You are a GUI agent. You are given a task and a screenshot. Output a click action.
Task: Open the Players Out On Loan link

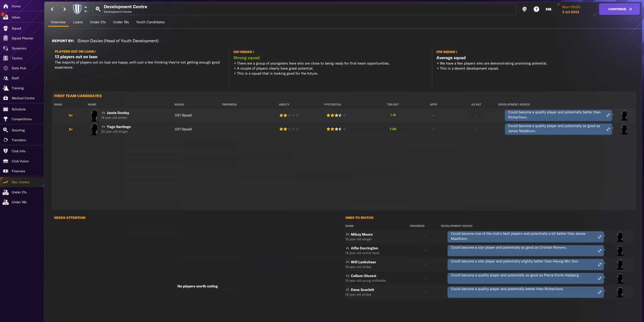75,52
